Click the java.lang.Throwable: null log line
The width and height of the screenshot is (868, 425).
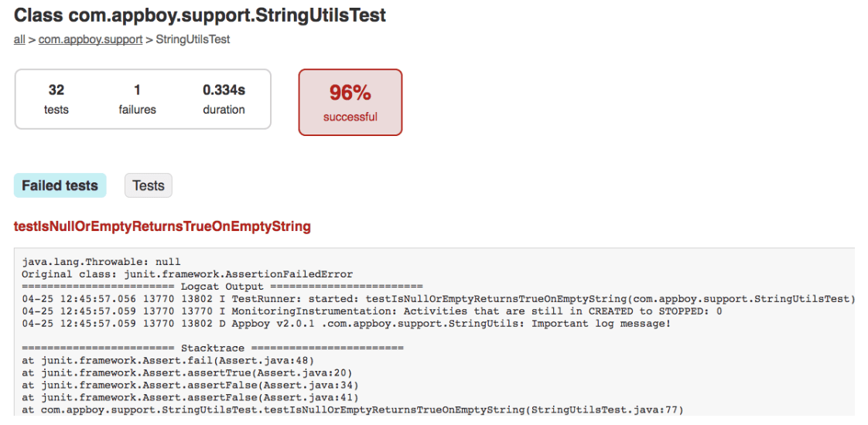[101, 262]
